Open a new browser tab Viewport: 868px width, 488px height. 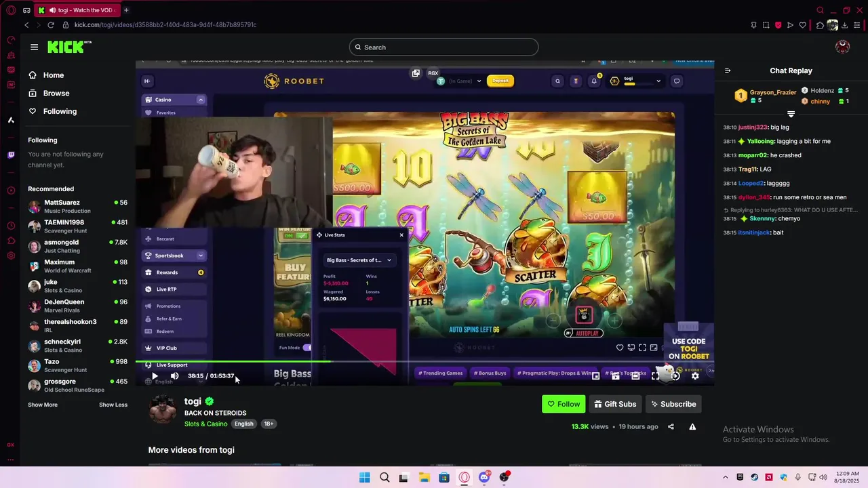coord(126,10)
